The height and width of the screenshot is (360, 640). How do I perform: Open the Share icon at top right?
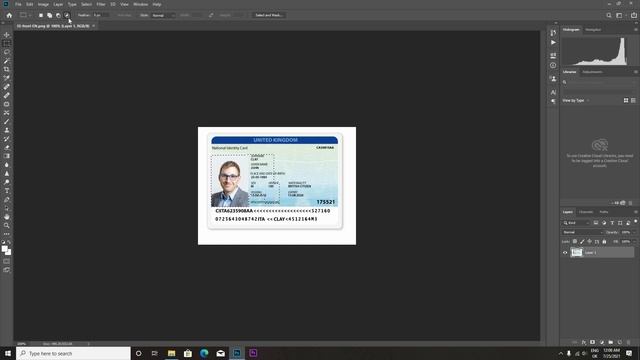point(634,15)
